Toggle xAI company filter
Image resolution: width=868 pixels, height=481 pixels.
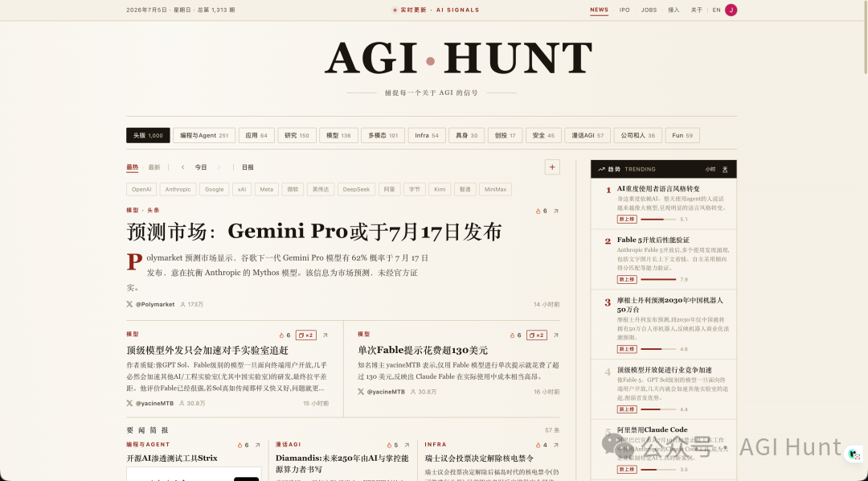point(242,190)
